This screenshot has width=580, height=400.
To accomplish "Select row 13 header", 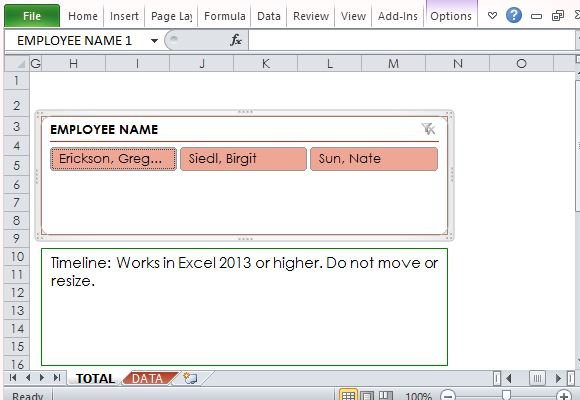I will point(17,310).
